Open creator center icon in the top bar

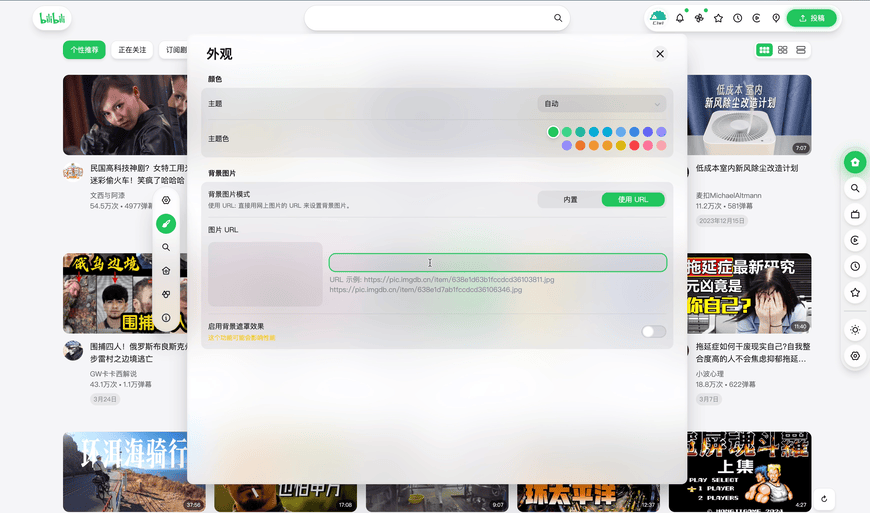756,18
